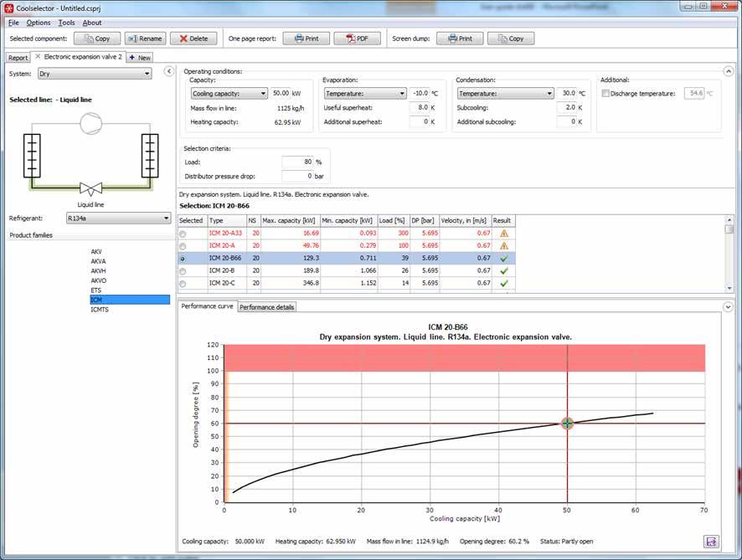Delete the selected component

[193, 39]
